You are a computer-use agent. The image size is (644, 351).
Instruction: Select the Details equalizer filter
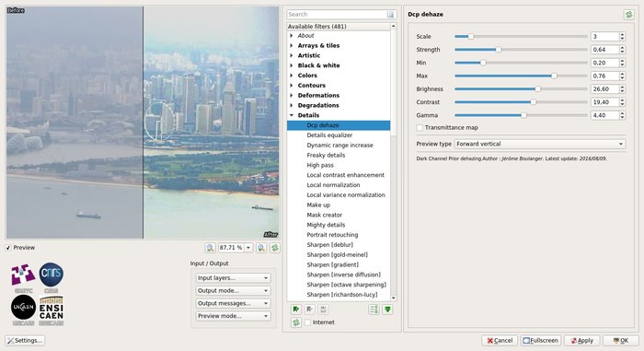click(x=329, y=135)
